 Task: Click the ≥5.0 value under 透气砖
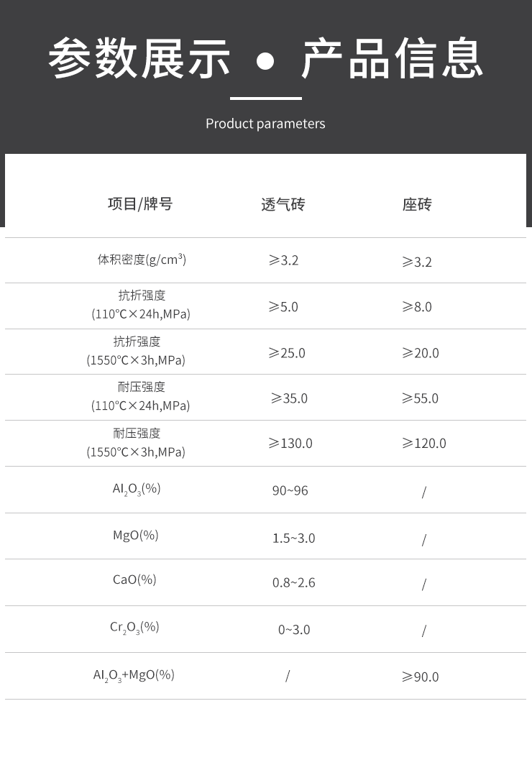click(x=283, y=307)
